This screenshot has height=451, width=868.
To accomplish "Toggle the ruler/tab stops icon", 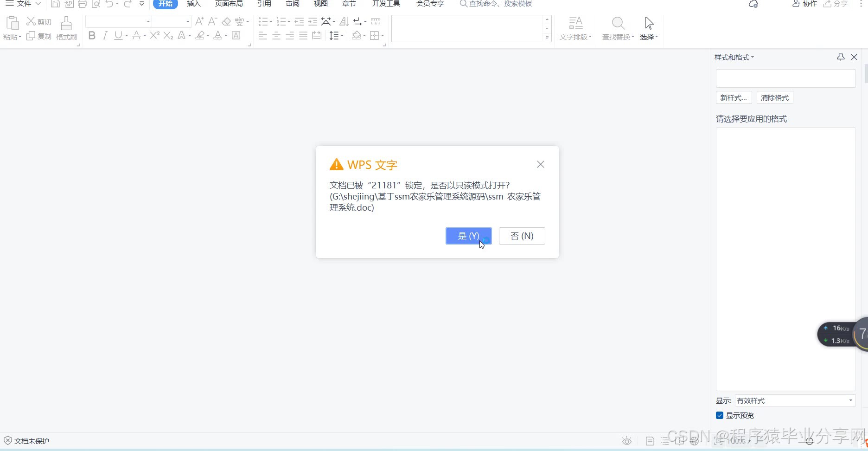I will pyautogui.click(x=376, y=21).
